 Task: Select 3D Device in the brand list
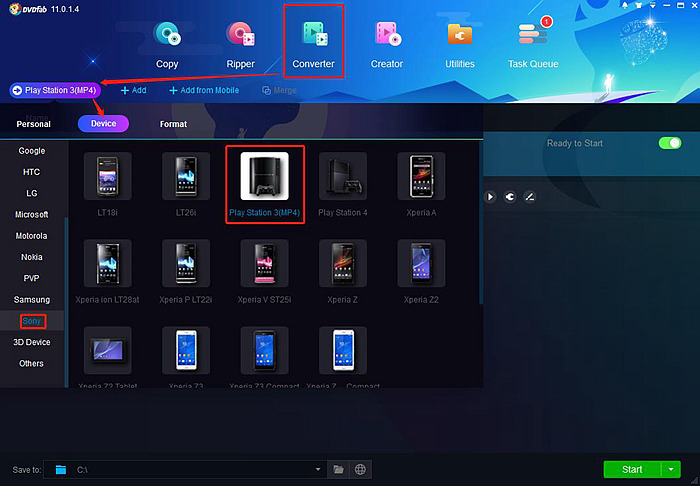[x=32, y=342]
